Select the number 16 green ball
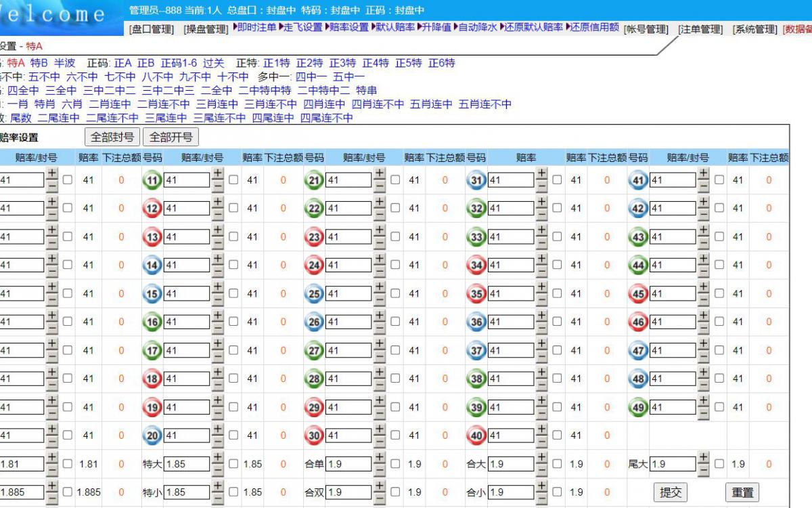Screen dimensions: 812x508 (153, 322)
